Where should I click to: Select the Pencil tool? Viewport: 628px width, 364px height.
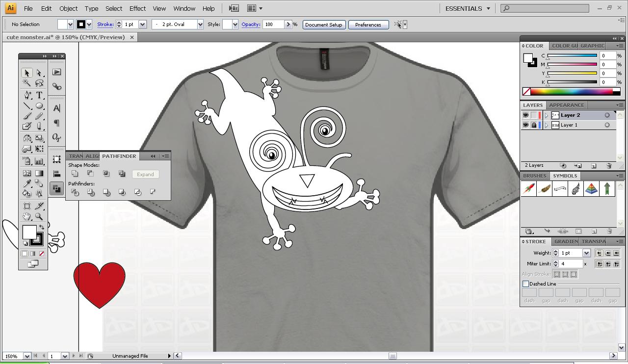[39, 117]
